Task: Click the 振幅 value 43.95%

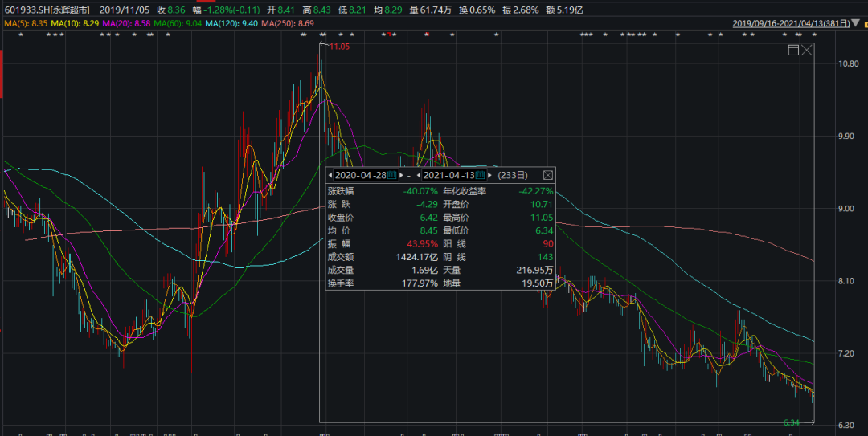Action: click(x=423, y=244)
